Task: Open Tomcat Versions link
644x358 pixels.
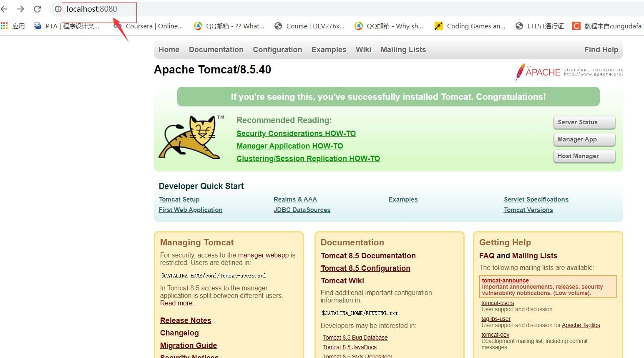Action: [x=528, y=210]
